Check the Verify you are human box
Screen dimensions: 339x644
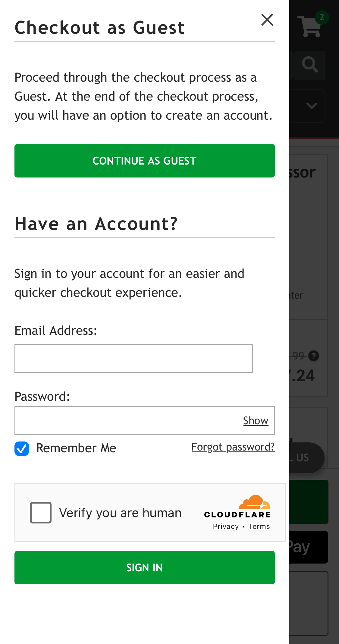41,512
